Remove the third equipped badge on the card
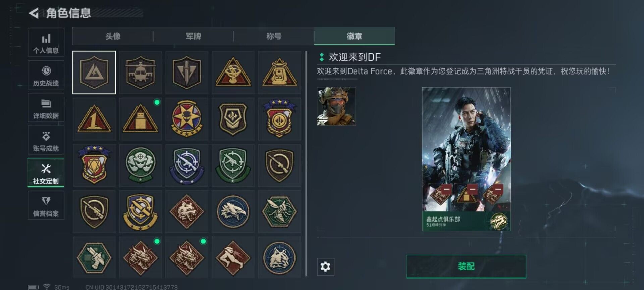 coord(498,189)
